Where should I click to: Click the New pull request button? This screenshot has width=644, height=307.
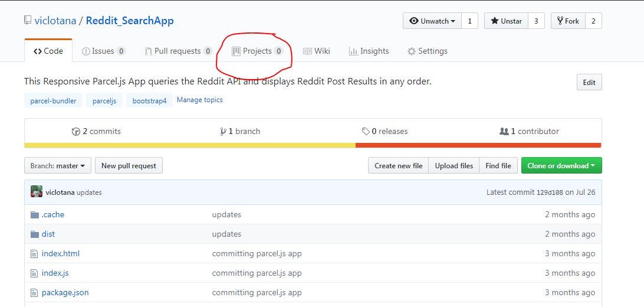tap(129, 166)
